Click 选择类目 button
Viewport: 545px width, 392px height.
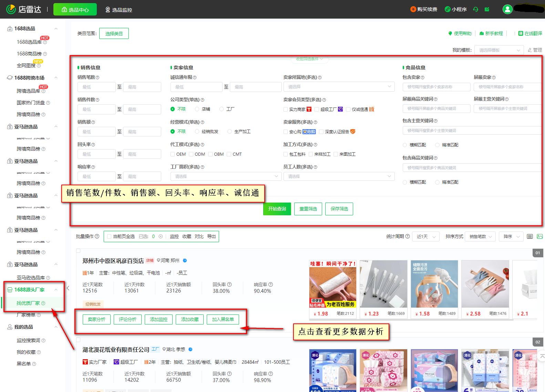(114, 33)
